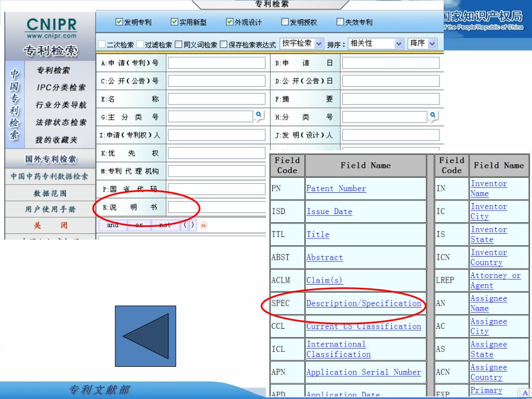532x399 pixels.
Task: Open the Attorney or Agent link
Action: (495, 280)
